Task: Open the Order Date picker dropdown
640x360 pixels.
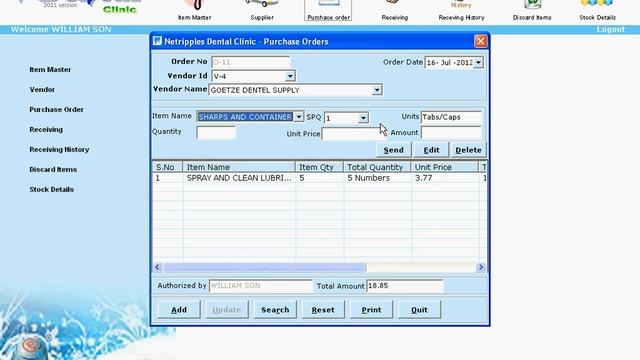Action: 478,62
